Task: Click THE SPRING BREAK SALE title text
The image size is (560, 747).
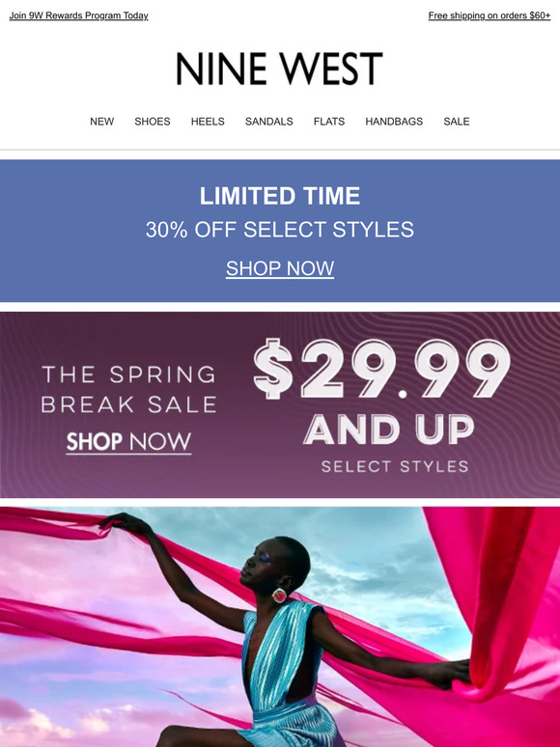Action: [x=128, y=389]
